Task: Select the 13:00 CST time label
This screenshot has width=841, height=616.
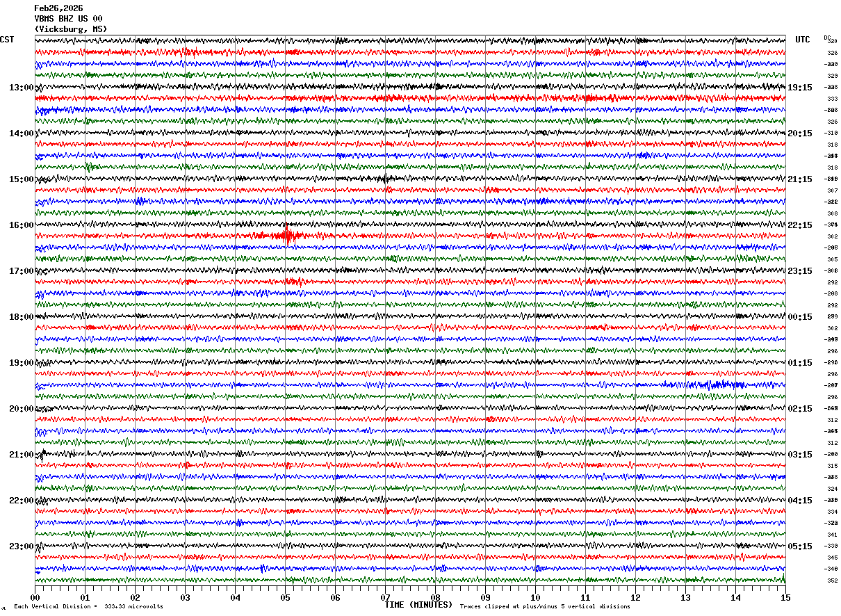Action: [x=21, y=88]
